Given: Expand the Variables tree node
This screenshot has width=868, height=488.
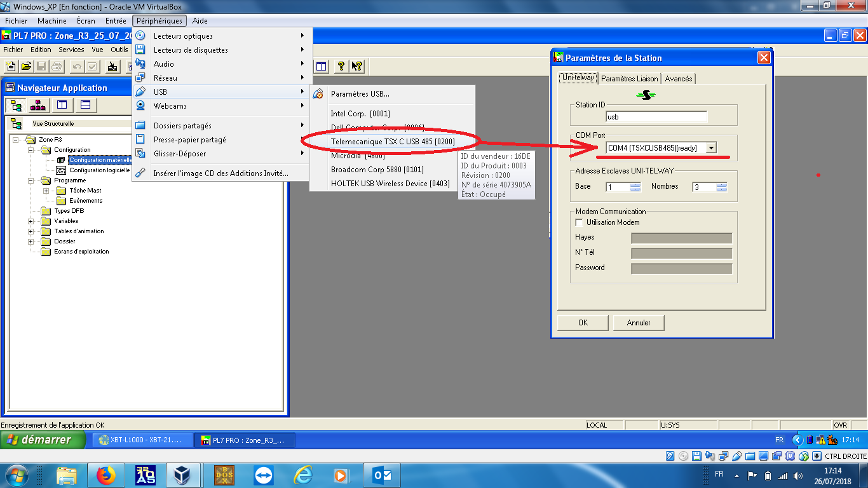Looking at the screenshot, I should click(31, 221).
